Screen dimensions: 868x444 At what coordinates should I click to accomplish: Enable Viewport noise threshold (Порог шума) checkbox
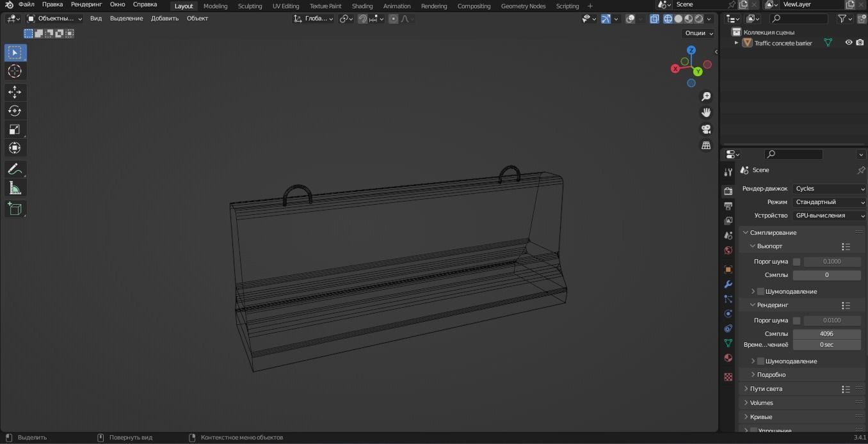(796, 262)
